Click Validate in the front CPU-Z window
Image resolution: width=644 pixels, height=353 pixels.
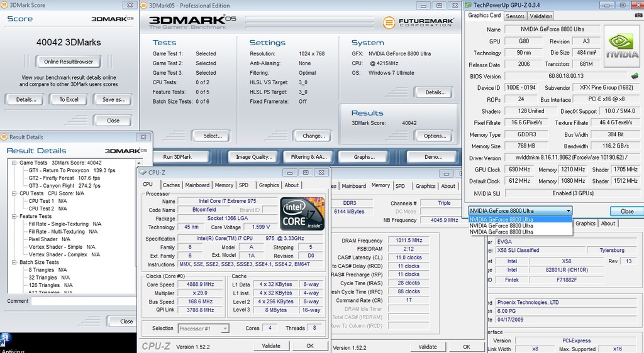271,346
